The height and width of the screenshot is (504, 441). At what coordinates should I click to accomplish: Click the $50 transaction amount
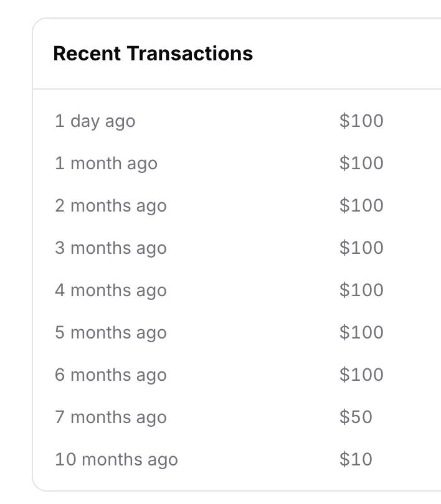pos(356,417)
